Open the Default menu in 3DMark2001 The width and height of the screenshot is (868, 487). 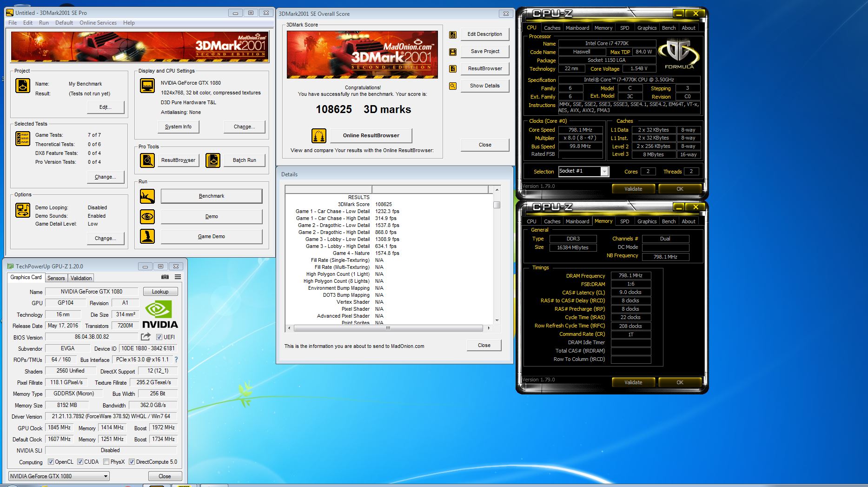(64, 23)
